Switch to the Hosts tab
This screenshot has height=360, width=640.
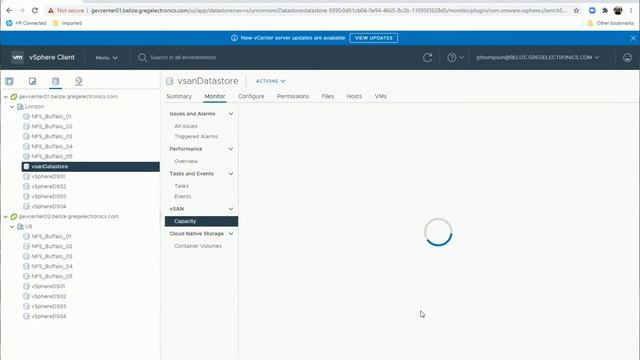(x=354, y=96)
